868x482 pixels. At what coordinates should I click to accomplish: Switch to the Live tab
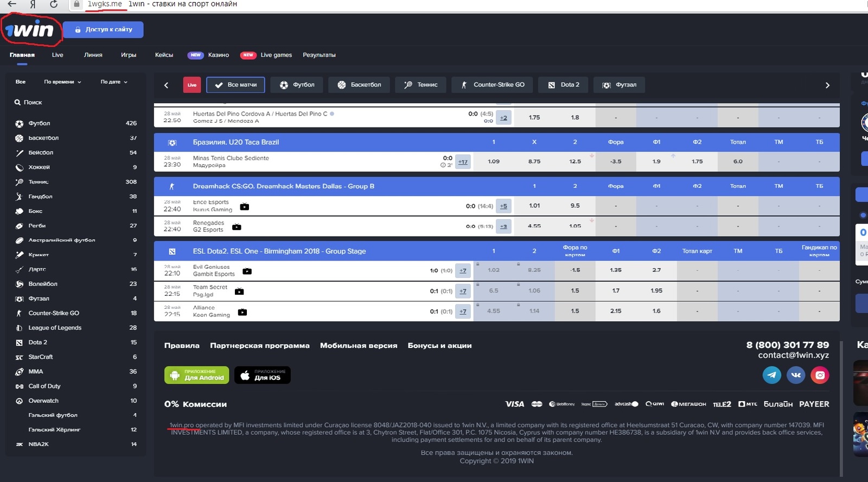[x=58, y=55]
